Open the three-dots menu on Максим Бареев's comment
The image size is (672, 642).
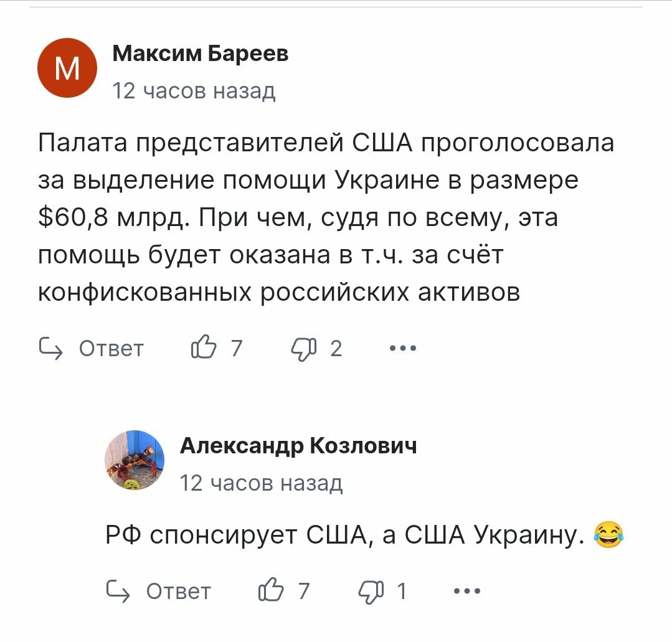[x=403, y=348]
